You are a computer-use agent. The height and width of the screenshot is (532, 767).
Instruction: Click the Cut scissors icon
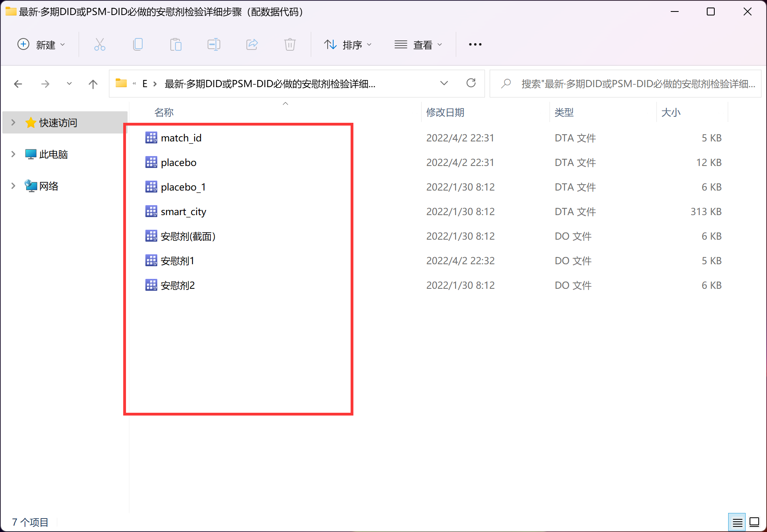[99, 44]
